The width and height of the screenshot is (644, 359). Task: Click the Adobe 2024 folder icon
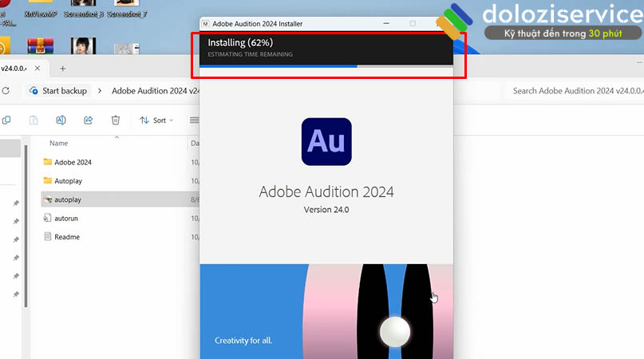[x=48, y=162]
